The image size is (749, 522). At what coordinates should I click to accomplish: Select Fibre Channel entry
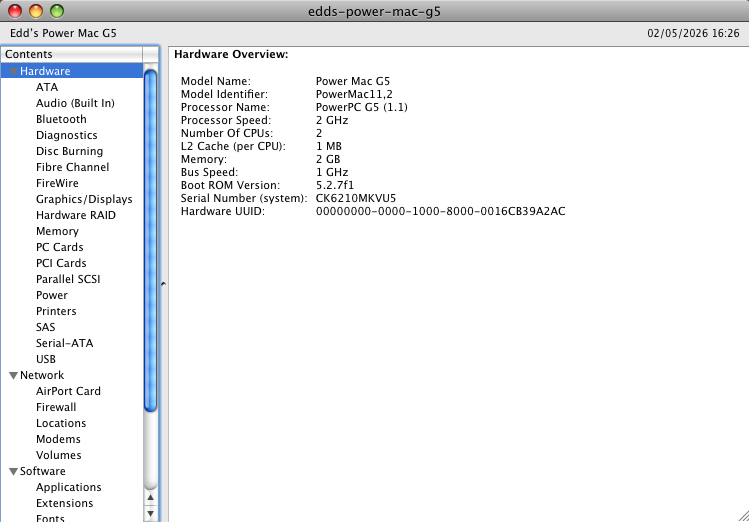72,167
